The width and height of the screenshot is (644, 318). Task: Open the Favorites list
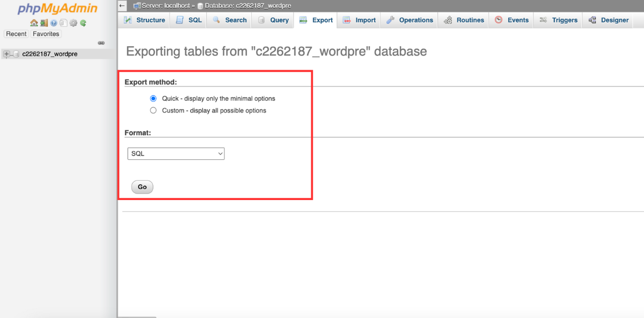pos(46,34)
